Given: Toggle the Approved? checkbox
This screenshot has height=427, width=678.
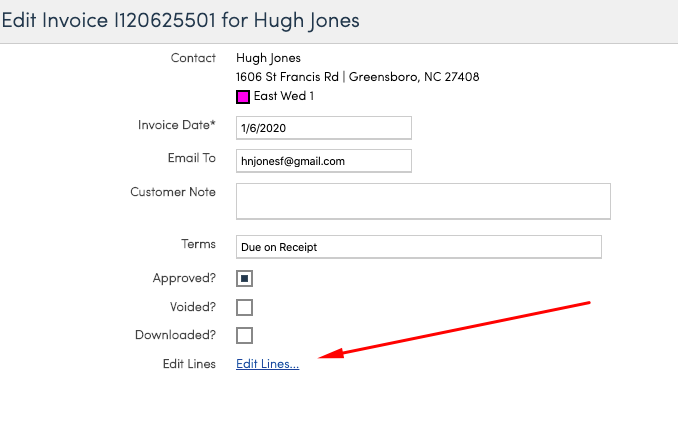Looking at the screenshot, I should 244,279.
